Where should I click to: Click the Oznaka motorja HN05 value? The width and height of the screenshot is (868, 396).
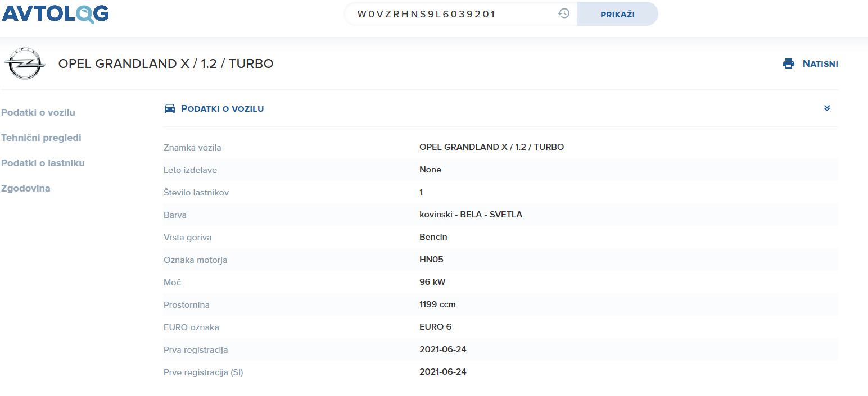431,260
